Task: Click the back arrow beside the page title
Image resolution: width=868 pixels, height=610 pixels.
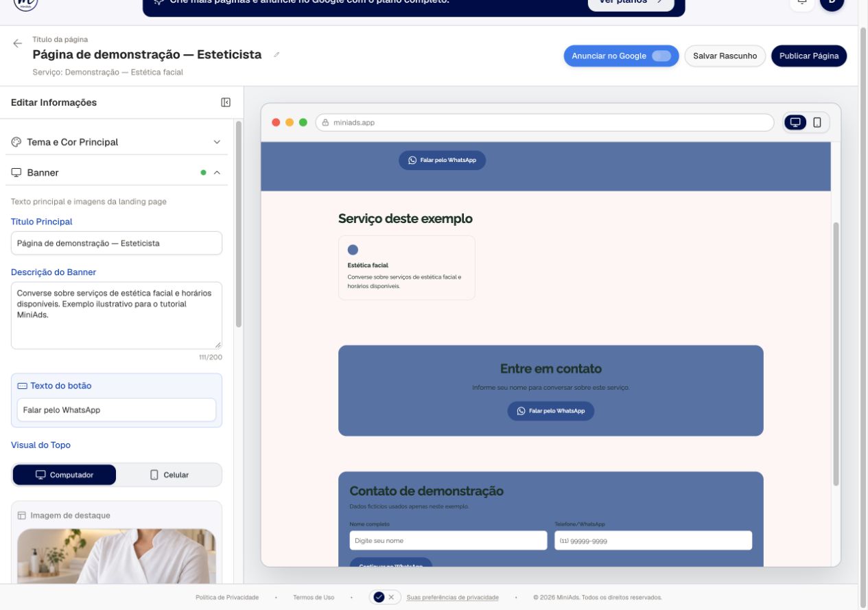Action: click(18, 43)
